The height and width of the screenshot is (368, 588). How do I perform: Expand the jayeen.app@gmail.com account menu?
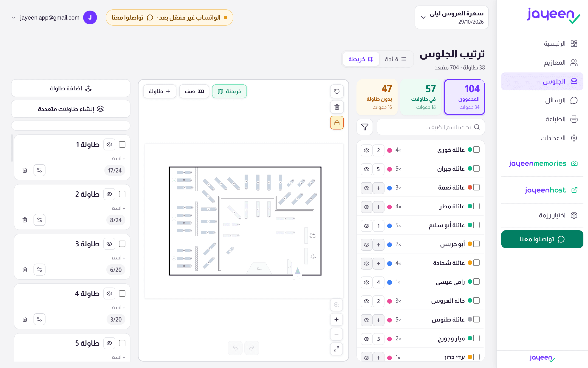click(x=54, y=17)
